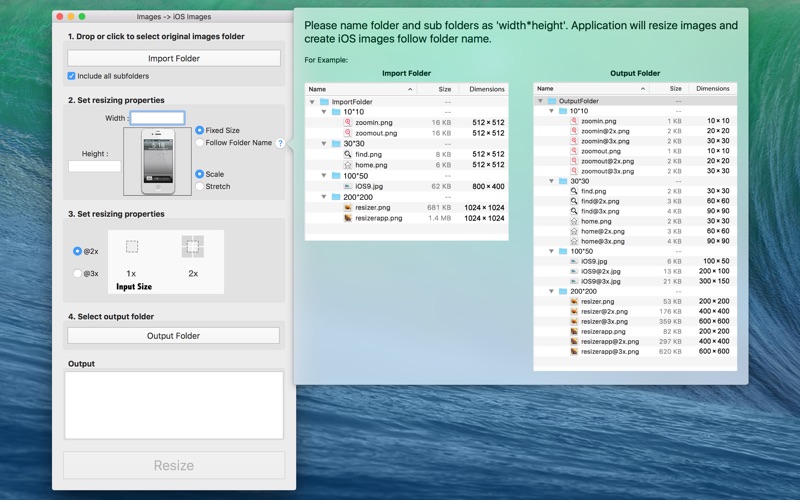Select the 2x scale preview icon
This screenshot has width=800, height=500.
(193, 247)
